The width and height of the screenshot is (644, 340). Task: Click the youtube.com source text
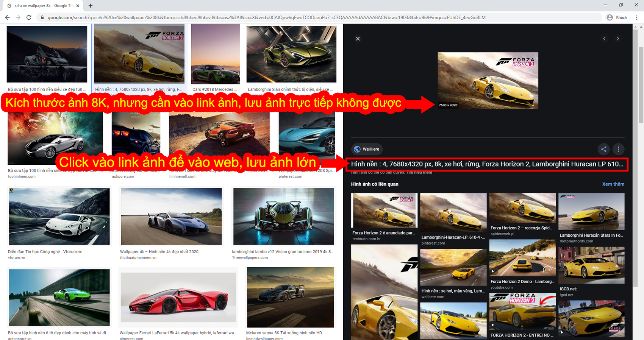pos(502,288)
